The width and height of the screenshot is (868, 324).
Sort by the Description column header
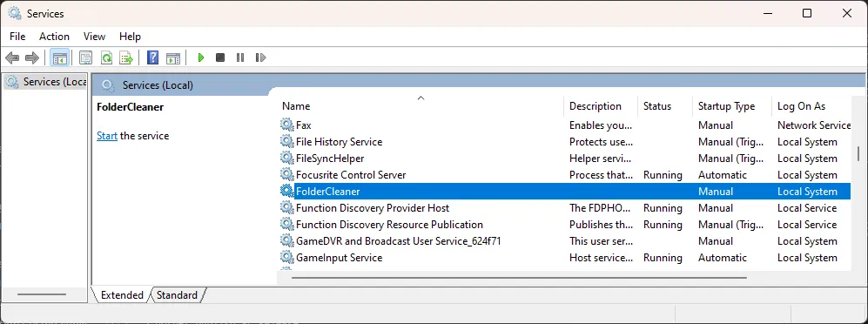point(602,105)
